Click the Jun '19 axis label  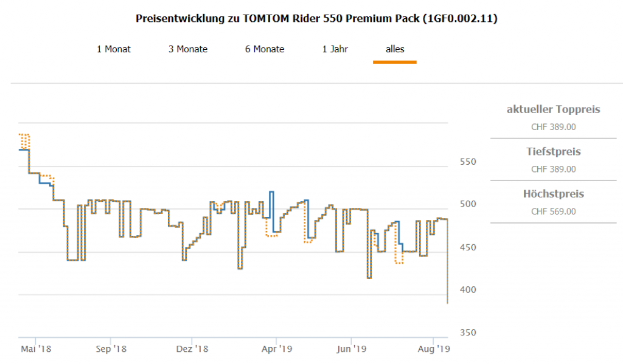click(352, 349)
